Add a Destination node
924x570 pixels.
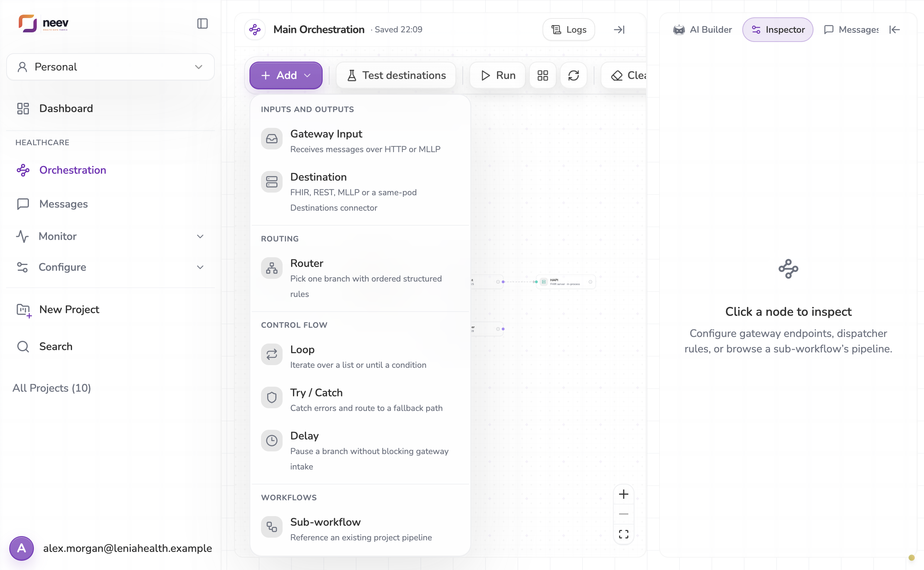(360, 192)
